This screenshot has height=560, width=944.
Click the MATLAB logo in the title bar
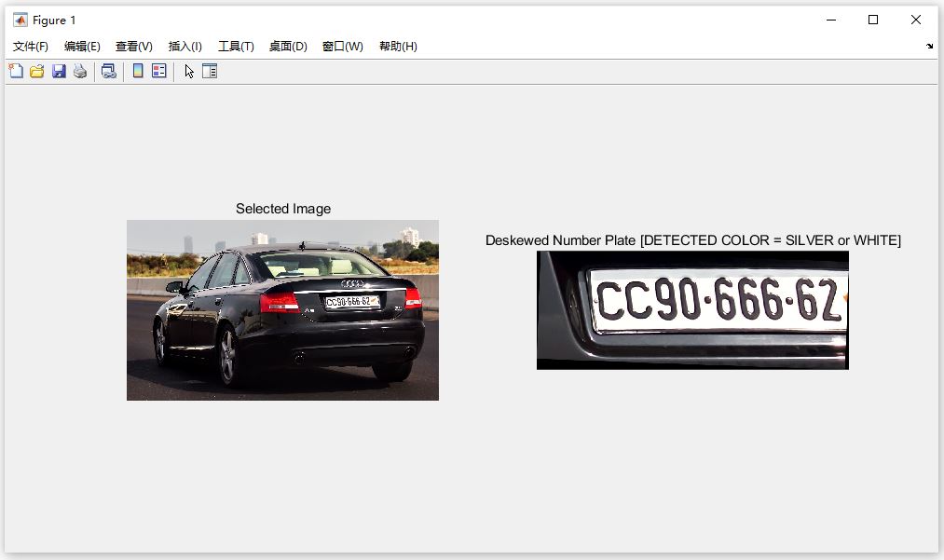20,20
